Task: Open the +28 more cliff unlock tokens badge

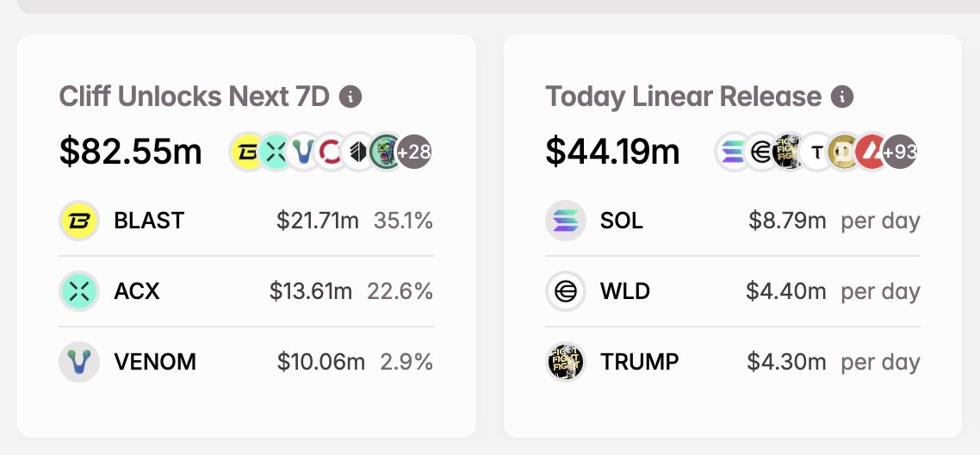Action: click(413, 152)
